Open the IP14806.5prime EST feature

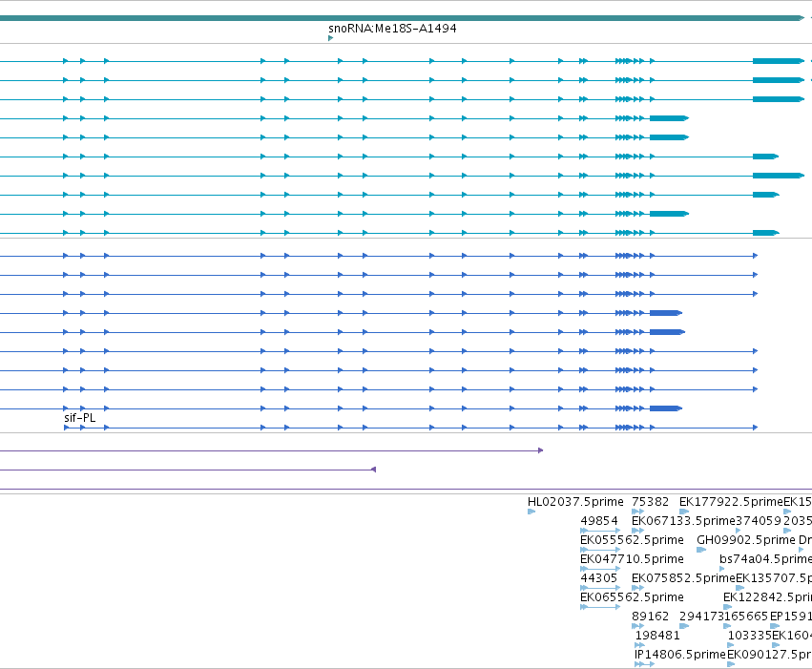(x=680, y=655)
